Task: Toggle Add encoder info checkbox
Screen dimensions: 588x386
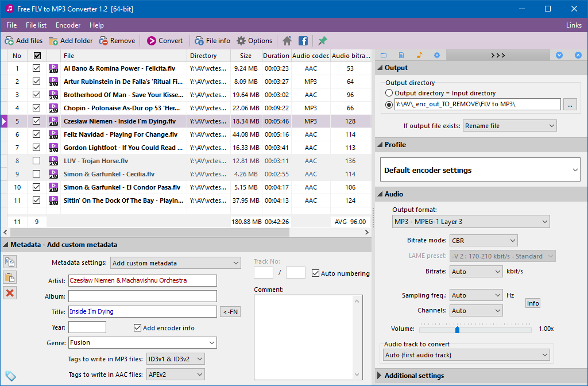Action: tap(137, 328)
